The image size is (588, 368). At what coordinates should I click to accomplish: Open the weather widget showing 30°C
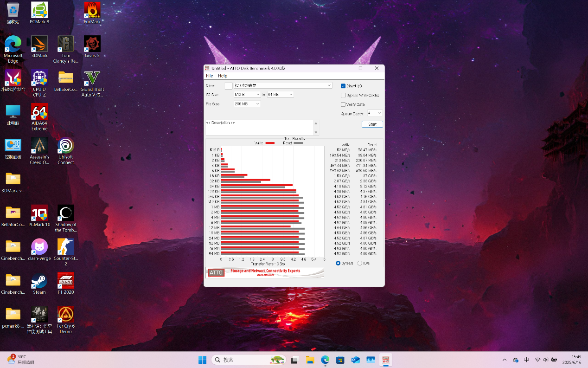pos(21,359)
